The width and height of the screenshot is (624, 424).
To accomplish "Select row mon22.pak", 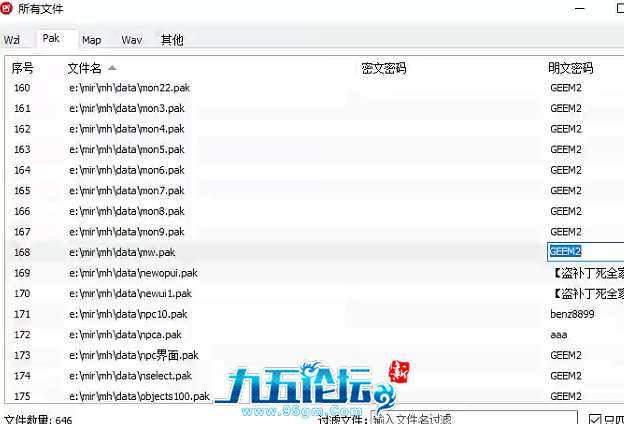I will (130, 88).
